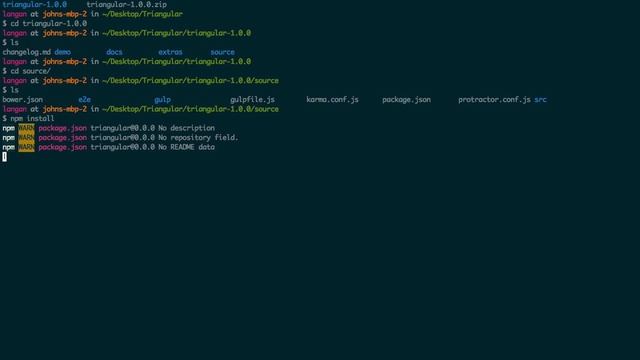The height and width of the screenshot is (360, 640).
Task: Click the 'No repository field.' warning text
Action: click(x=198, y=138)
